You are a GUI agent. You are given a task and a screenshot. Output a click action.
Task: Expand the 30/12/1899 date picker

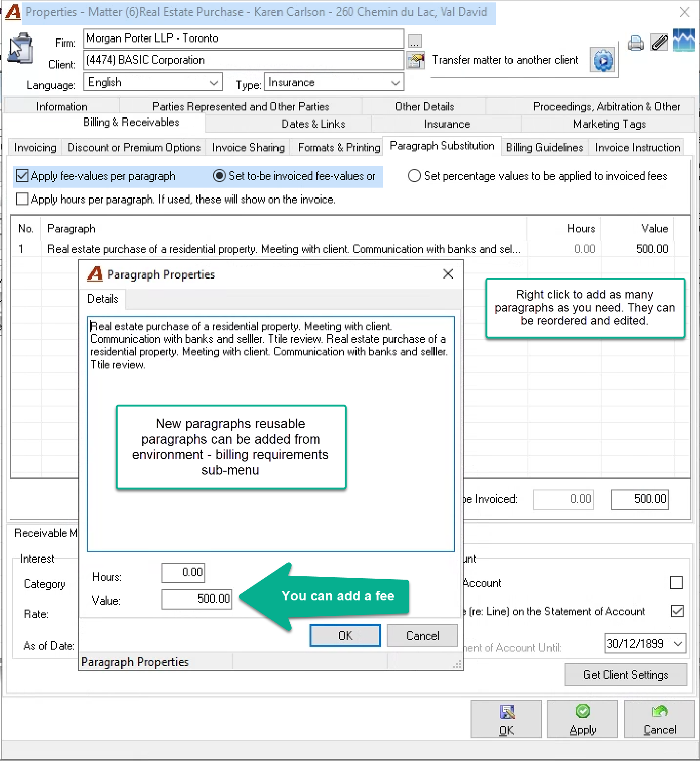[x=678, y=643]
